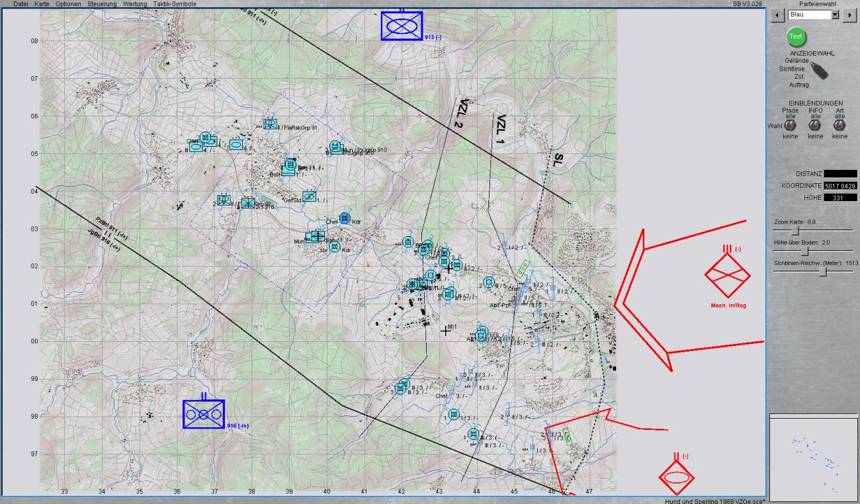Click the red enemy symbol at bottom right

point(676,477)
